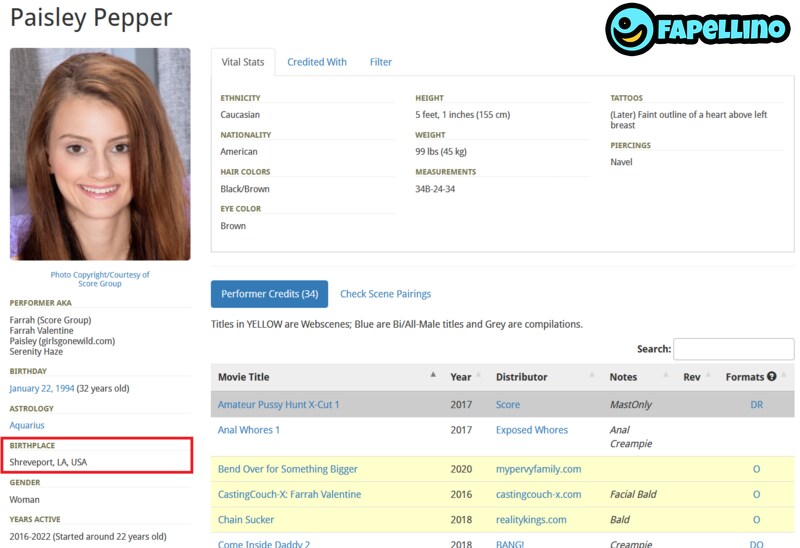Click the performer profile photo
This screenshot has height=548, width=800.
pos(100,154)
